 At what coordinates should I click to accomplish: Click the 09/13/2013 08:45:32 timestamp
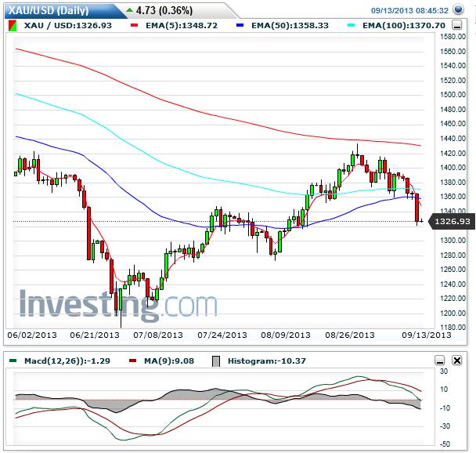[409, 11]
